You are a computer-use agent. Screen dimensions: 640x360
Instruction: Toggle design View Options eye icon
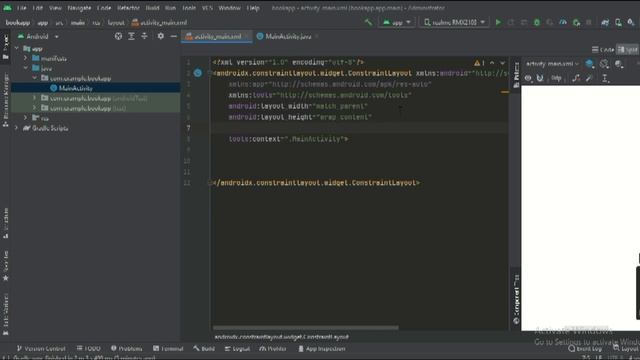pos(528,78)
